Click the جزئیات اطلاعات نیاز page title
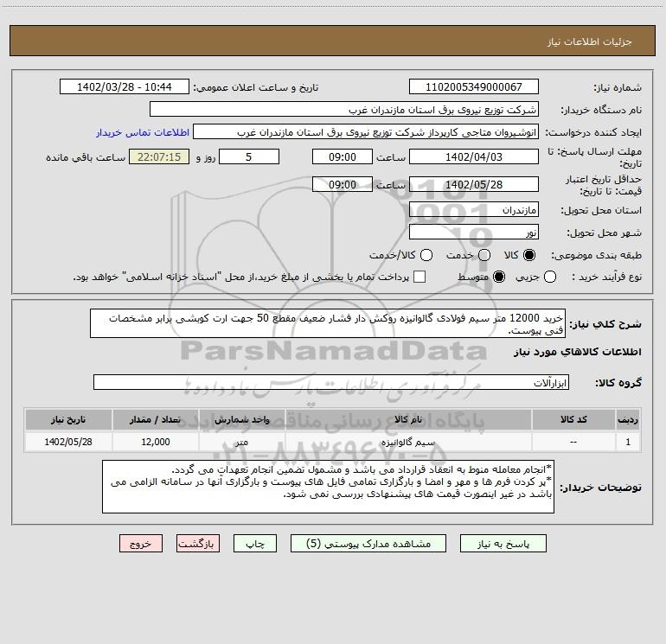Screen dimensions: 666x644 pyautogui.click(x=590, y=41)
